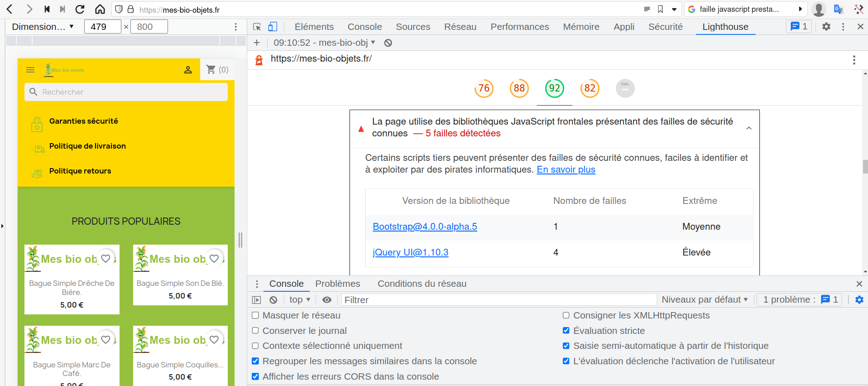Image resolution: width=868 pixels, height=386 pixels.
Task: Switch to the Sources tab
Action: pyautogui.click(x=413, y=27)
